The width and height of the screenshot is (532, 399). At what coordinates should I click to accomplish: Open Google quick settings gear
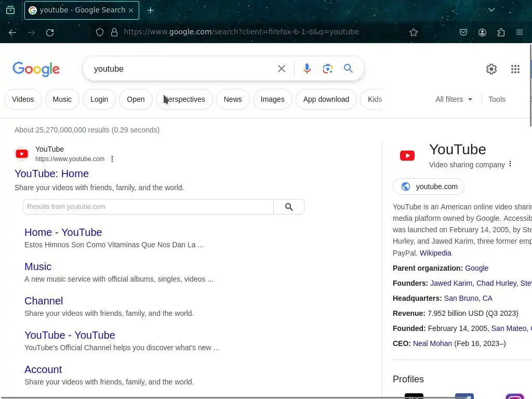[x=491, y=69]
